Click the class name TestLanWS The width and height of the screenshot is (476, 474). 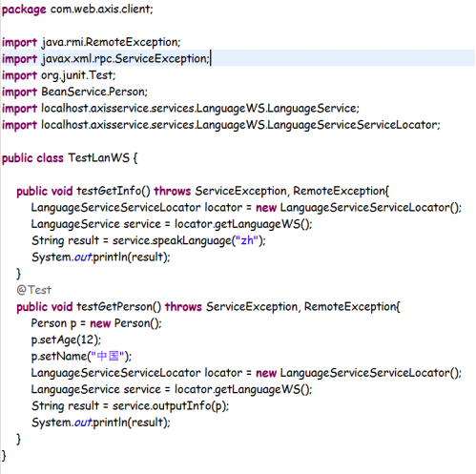click(98, 158)
